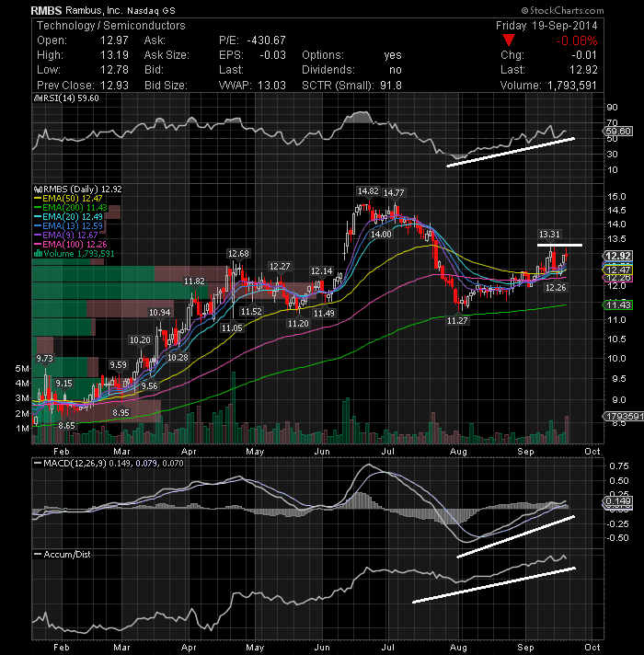Image resolution: width=644 pixels, height=655 pixels.
Task: Click the Rambus, Inc. company name
Action: point(95,10)
